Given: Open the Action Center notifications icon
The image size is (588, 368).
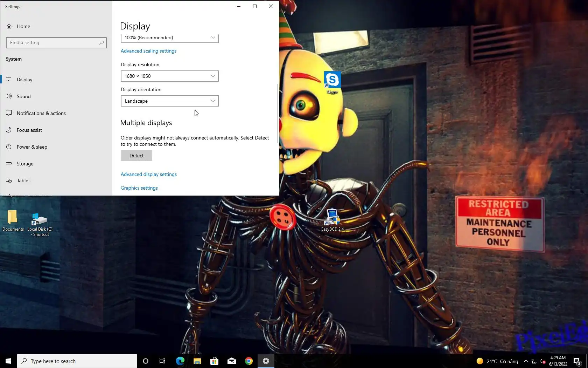Looking at the screenshot, I should click(x=577, y=361).
